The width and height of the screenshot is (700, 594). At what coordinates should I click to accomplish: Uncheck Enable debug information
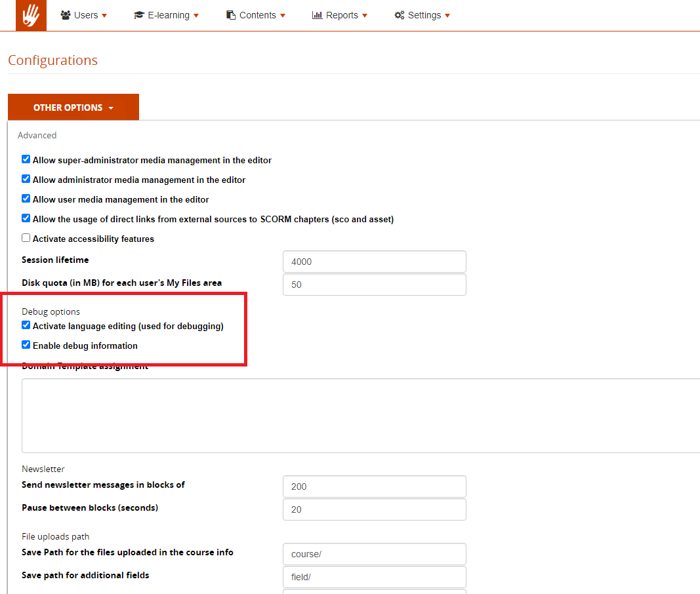26,345
